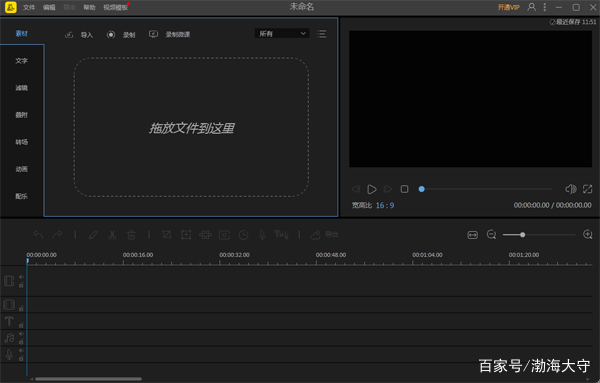
Task: Switch to the 文字 tab
Action: pyautogui.click(x=21, y=61)
